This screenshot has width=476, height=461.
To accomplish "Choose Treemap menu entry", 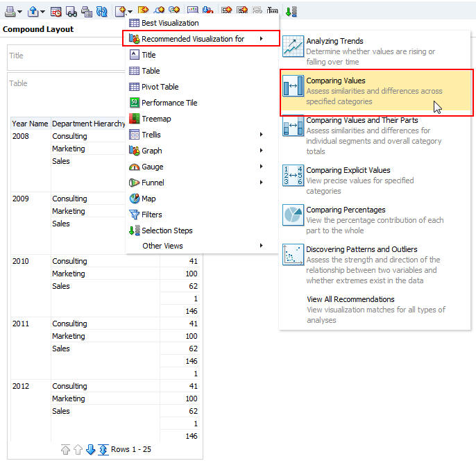I will point(201,119).
